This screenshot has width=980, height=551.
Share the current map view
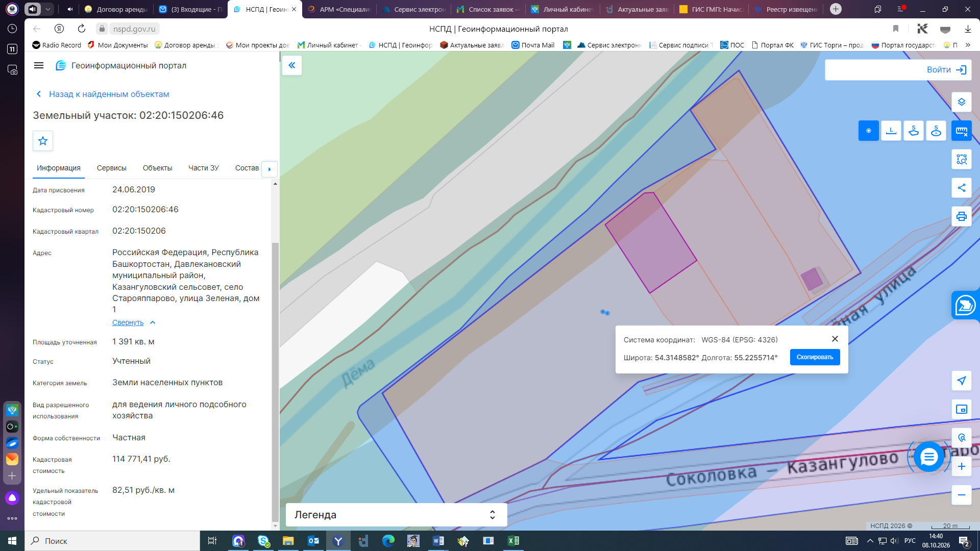click(962, 188)
